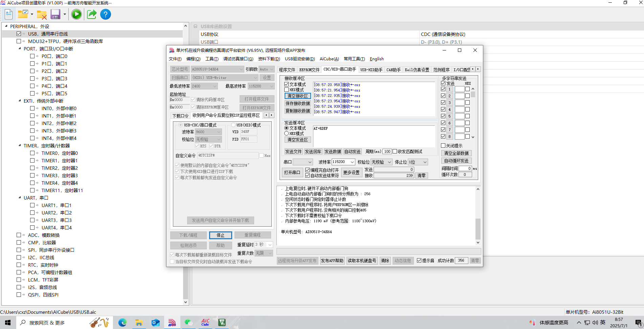Click the 打开串口 button
The width and height of the screenshot is (644, 329).
point(292,172)
